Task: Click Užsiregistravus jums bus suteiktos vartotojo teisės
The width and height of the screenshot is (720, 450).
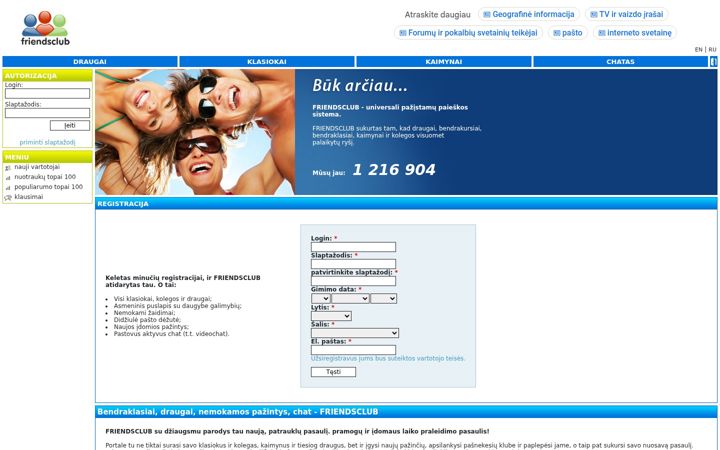Action: [x=388, y=359]
